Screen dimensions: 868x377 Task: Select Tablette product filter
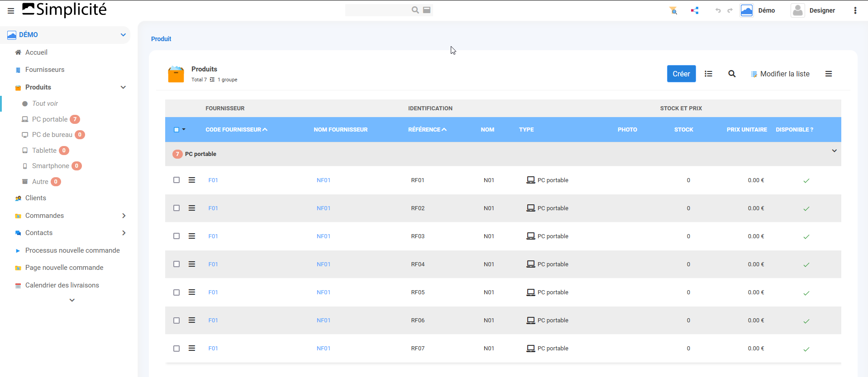[x=44, y=151]
